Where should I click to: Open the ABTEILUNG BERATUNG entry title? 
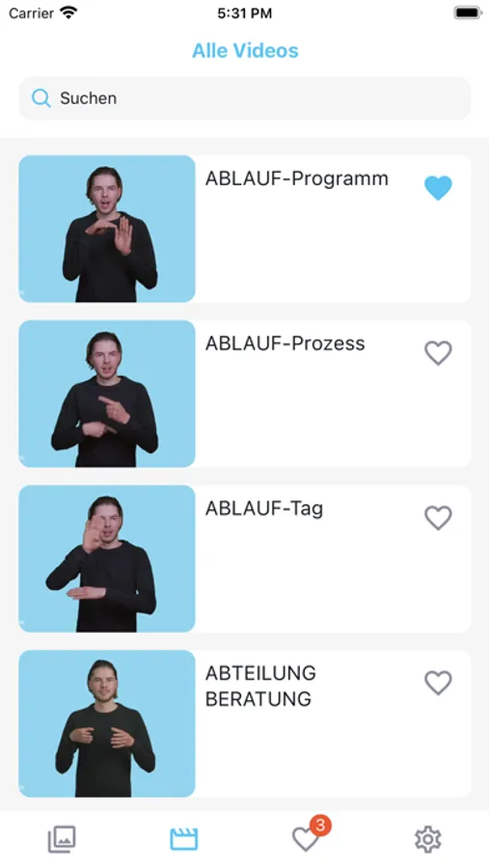[260, 686]
